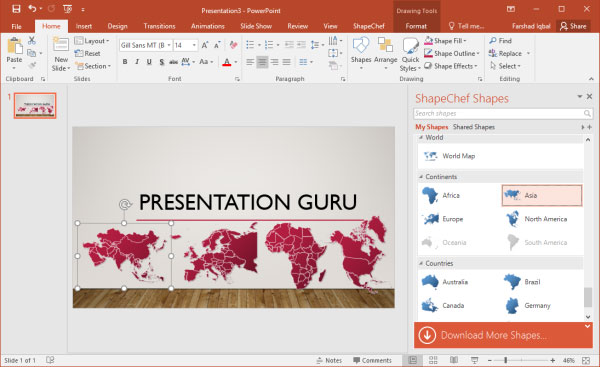Switch to the Insert tab
This screenshot has width=600, height=367.
point(84,26)
